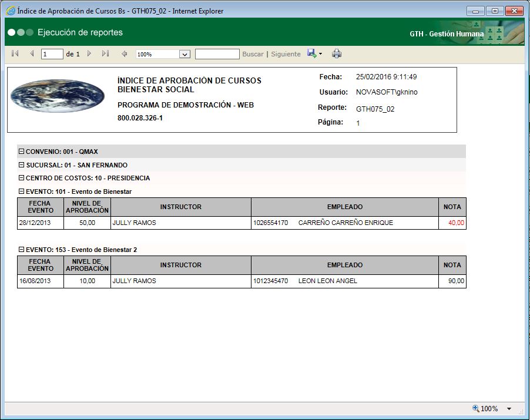Click the user NOVASOFT\gknino value
This screenshot has height=420, width=530.
[387, 92]
